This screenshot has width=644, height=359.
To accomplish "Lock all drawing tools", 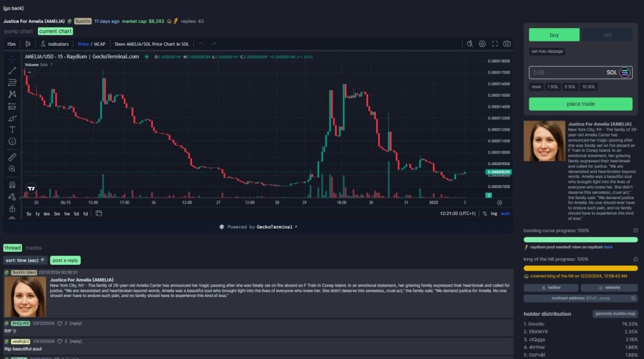I will coord(12,208).
